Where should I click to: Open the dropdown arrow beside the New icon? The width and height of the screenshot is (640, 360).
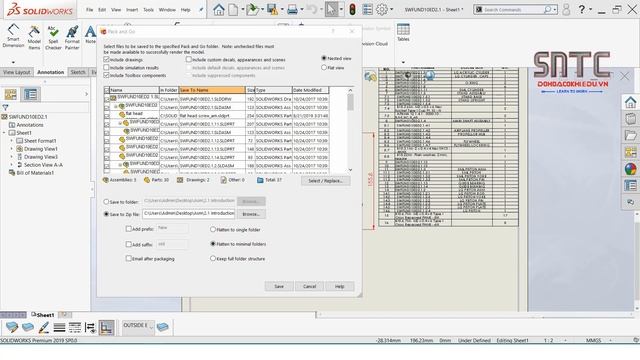[x=242, y=9]
